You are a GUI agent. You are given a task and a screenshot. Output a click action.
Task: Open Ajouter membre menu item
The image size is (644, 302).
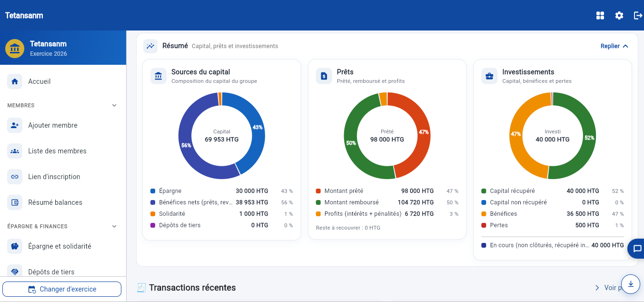point(63,125)
